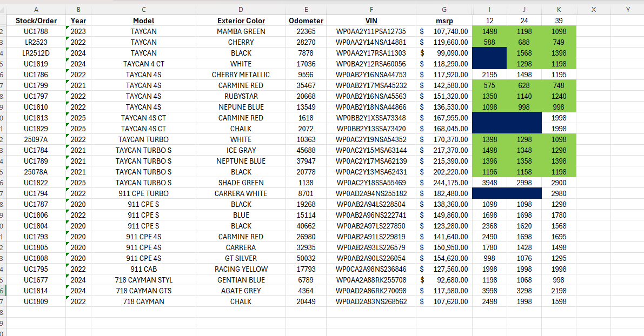Click the 718 CAYMAN GTS cell
Screen dimensions: 644x336
(144, 291)
